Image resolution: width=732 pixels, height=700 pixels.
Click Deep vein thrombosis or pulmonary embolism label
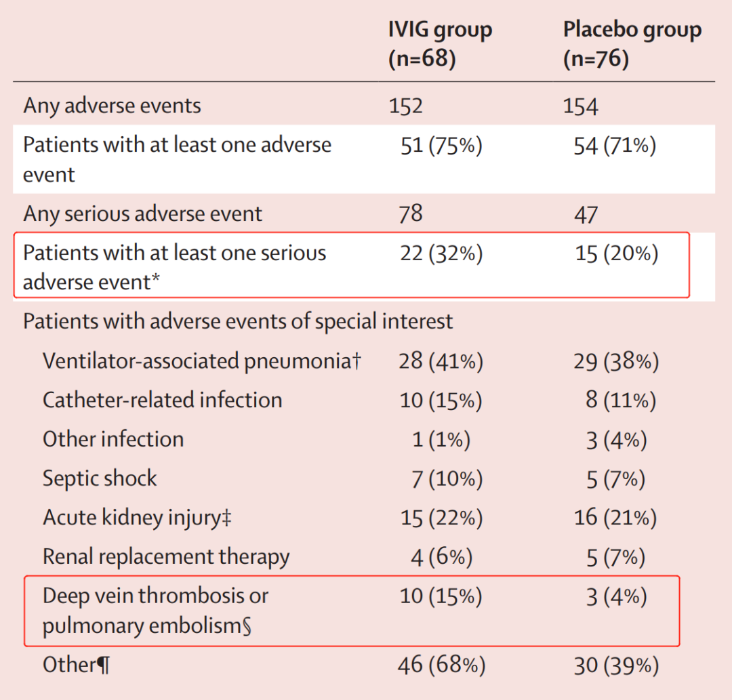(x=155, y=611)
